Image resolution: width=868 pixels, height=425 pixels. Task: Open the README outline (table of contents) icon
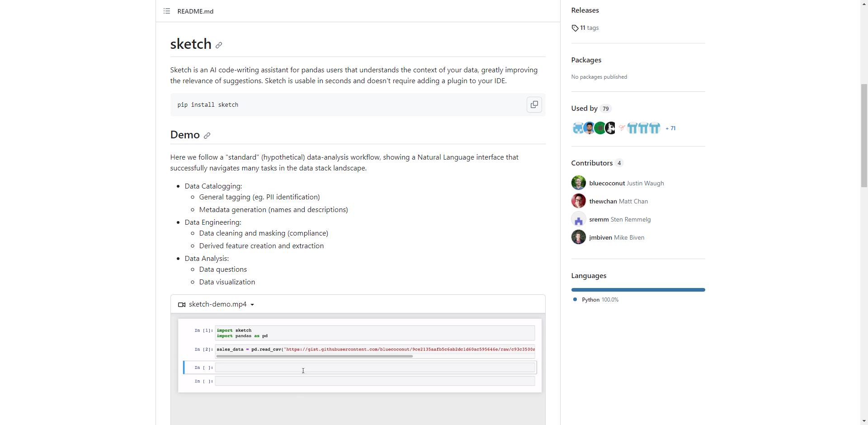[x=167, y=11]
